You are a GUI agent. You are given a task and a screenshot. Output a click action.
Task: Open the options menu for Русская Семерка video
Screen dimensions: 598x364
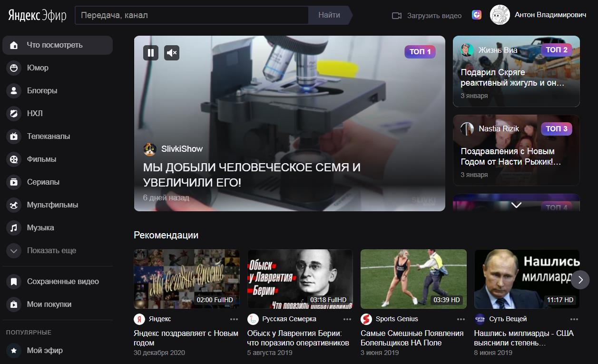tap(347, 319)
